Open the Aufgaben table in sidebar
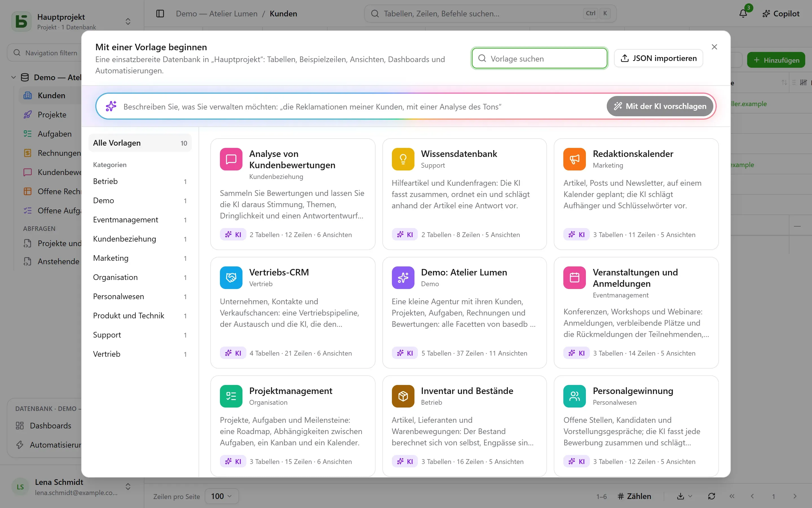 pos(50,134)
